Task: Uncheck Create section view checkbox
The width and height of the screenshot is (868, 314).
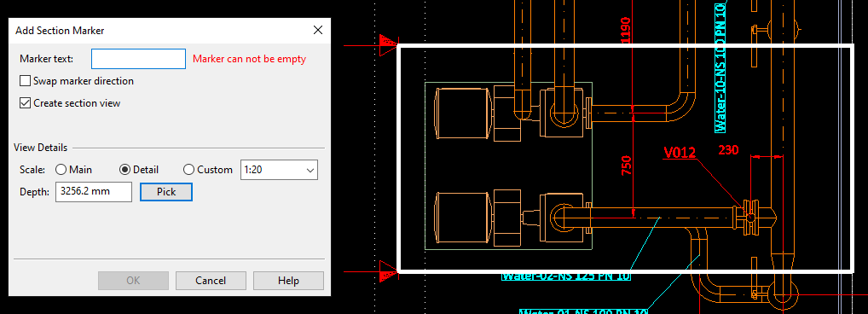Action: [x=25, y=103]
